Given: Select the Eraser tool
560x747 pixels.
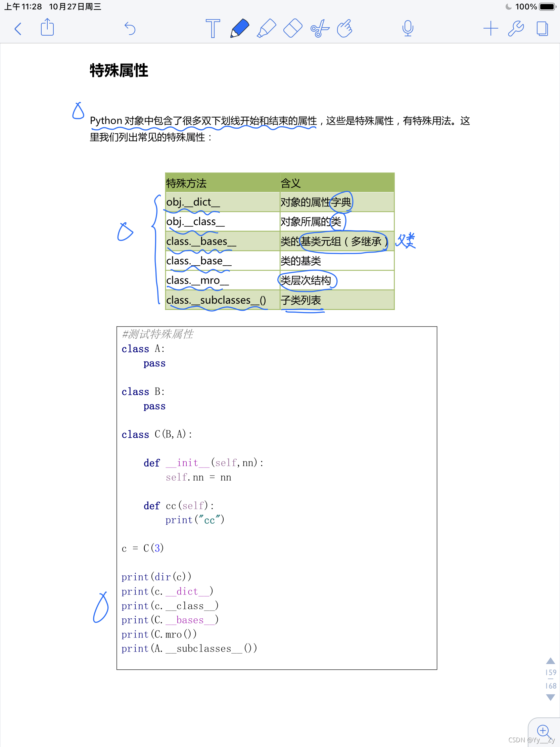Looking at the screenshot, I should click(293, 28).
